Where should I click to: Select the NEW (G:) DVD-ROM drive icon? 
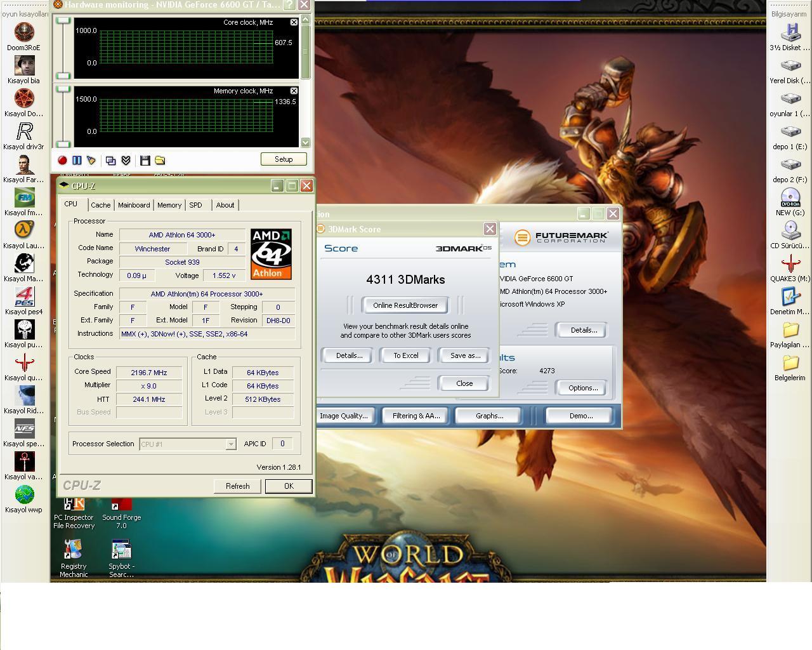[790, 202]
